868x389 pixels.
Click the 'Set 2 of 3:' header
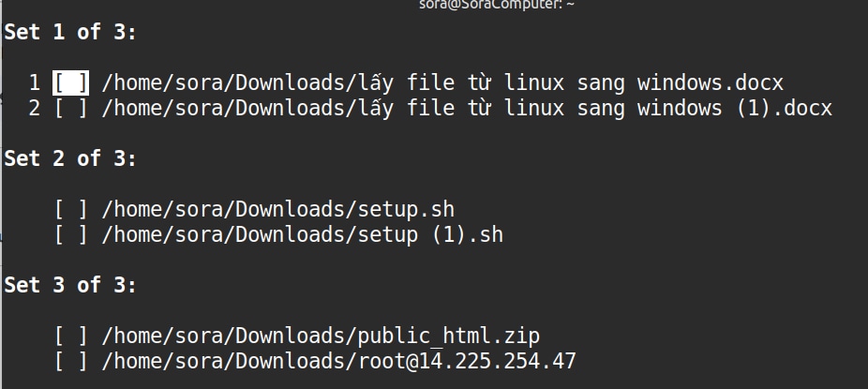click(70, 158)
